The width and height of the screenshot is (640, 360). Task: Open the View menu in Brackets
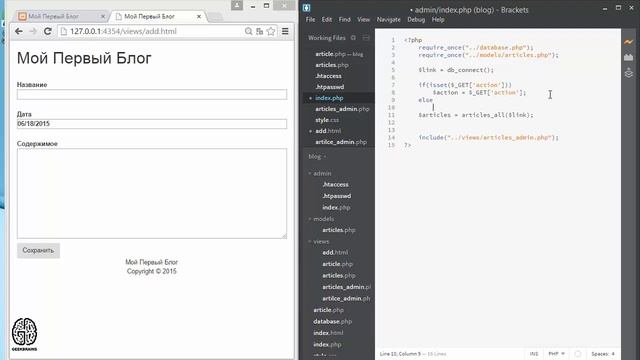(x=363, y=19)
